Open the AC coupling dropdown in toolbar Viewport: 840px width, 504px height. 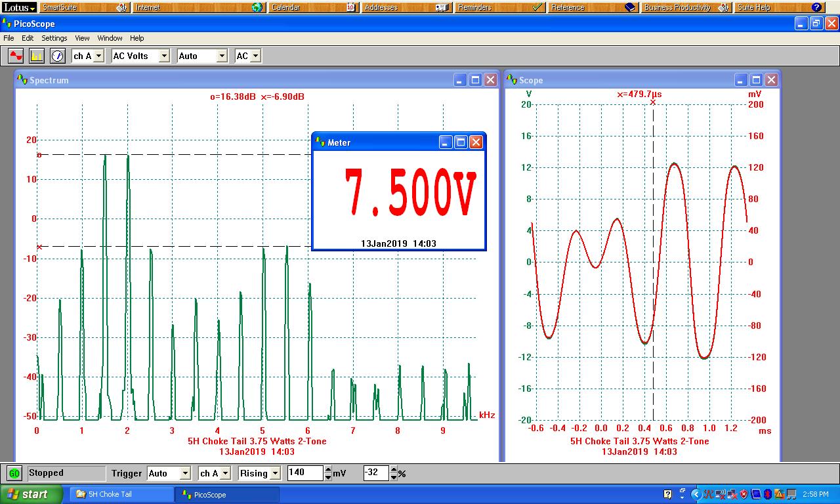click(x=248, y=56)
